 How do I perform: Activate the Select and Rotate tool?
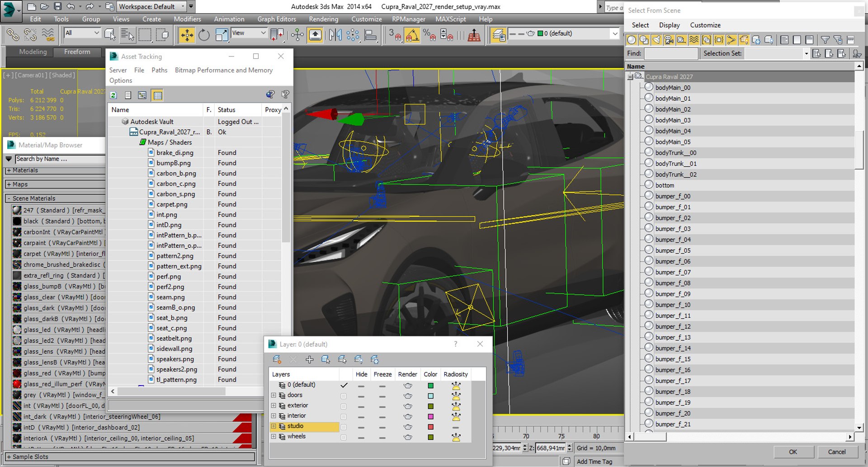[204, 35]
